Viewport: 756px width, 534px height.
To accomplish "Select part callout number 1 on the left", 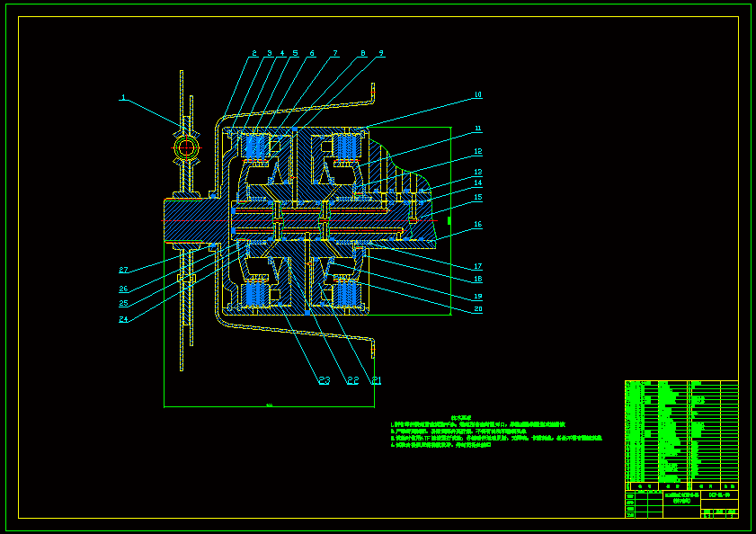I will coord(123,96).
